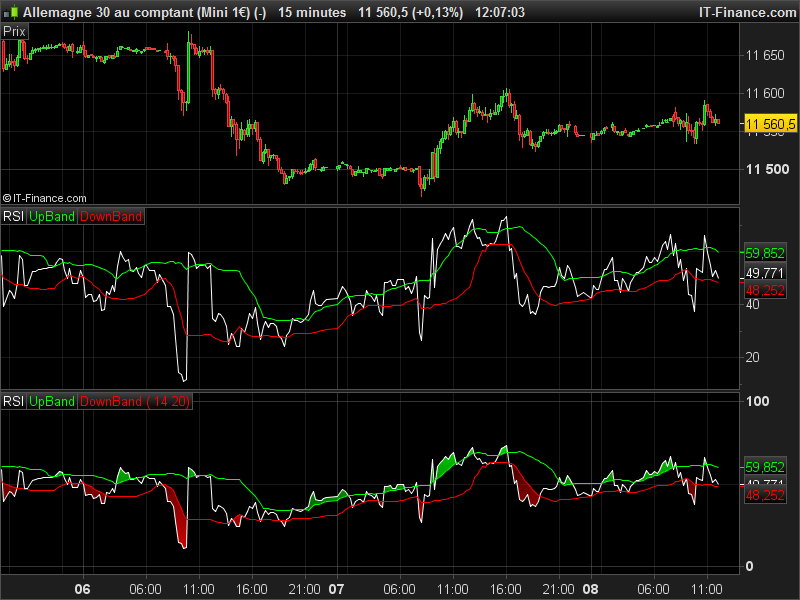Click the yellow current price tag '11 560,5'

tap(770, 124)
